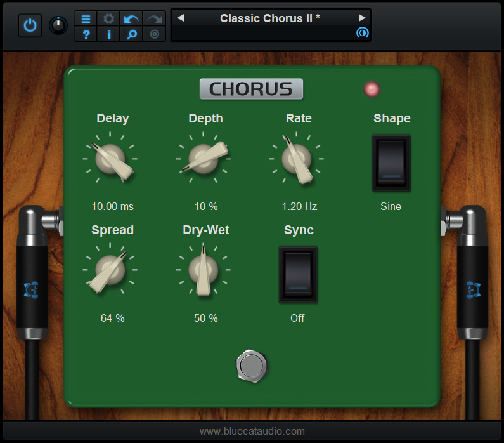Open the help question mark icon

[x=86, y=34]
